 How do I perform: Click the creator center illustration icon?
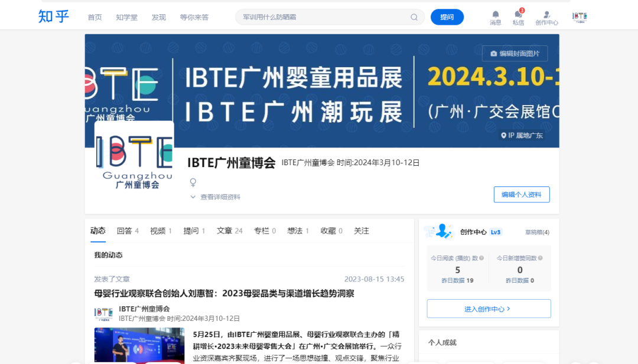point(438,232)
